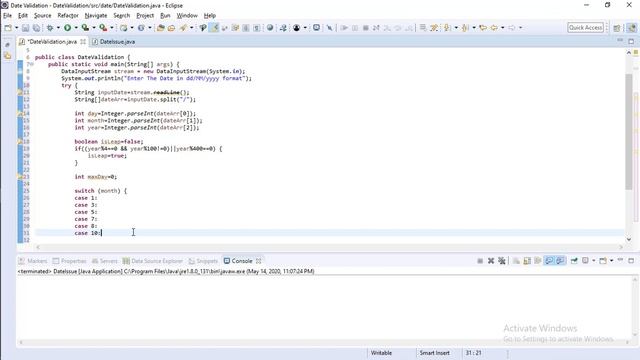
Task: Open the Window menu
Action: coord(187,16)
